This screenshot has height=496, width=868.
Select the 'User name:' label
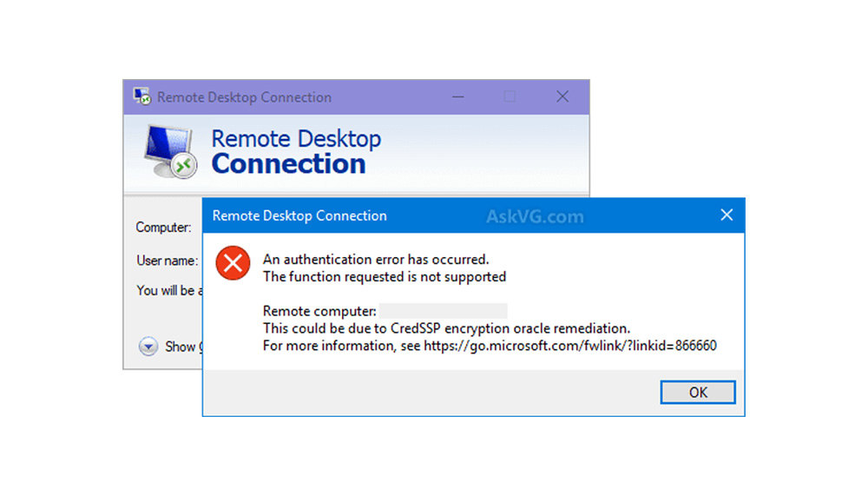coord(168,261)
